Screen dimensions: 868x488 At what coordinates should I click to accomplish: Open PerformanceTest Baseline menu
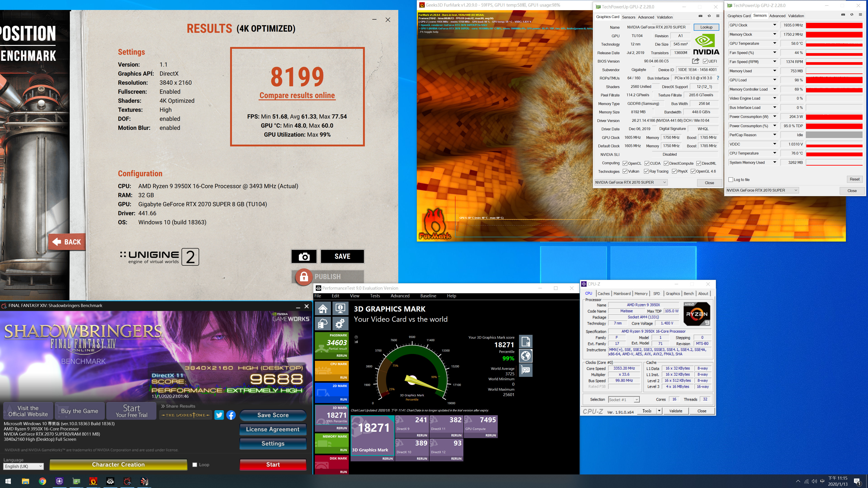428,296
